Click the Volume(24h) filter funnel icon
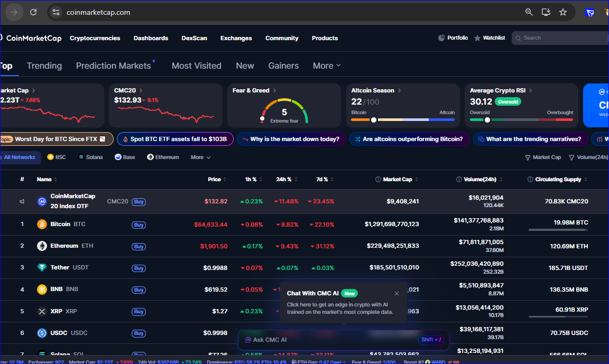Viewport: 609px width, 364px height. (571, 157)
